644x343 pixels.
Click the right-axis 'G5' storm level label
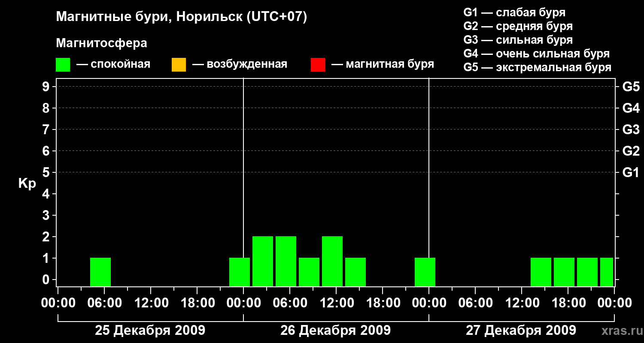coord(631,87)
